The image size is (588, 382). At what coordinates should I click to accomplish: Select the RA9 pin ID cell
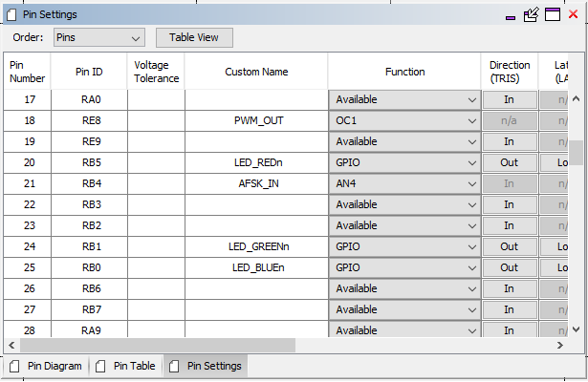click(89, 329)
